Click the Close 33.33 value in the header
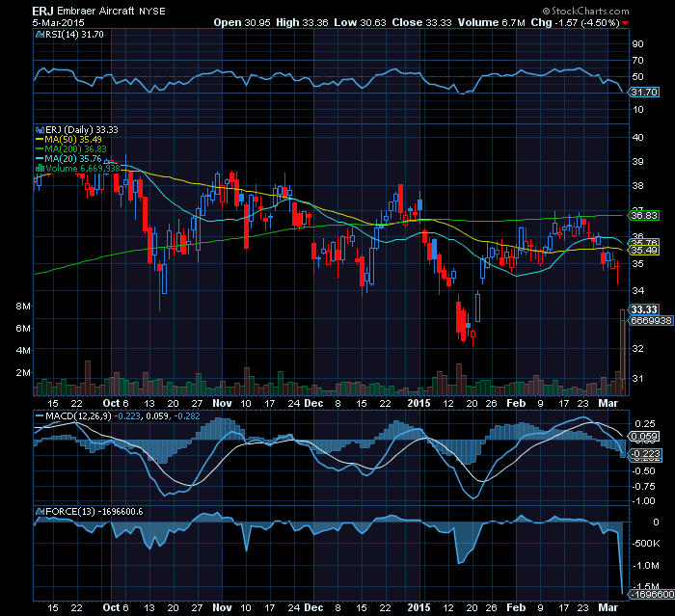 pos(422,22)
